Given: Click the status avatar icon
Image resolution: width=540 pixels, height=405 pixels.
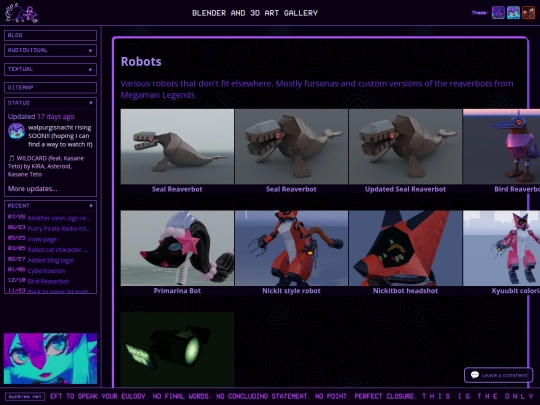Looking at the screenshot, I should [x=17, y=131].
